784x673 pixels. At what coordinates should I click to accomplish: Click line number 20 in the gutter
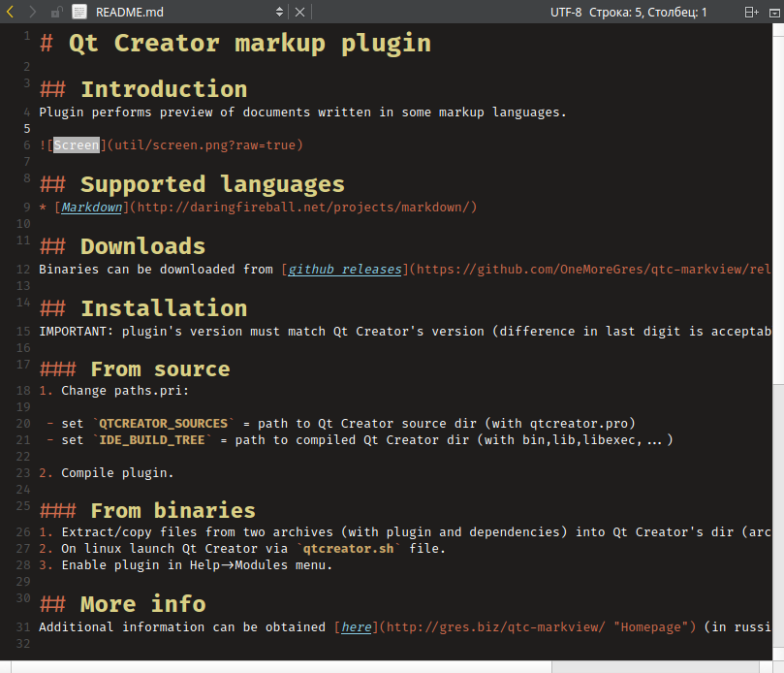[x=23, y=424]
